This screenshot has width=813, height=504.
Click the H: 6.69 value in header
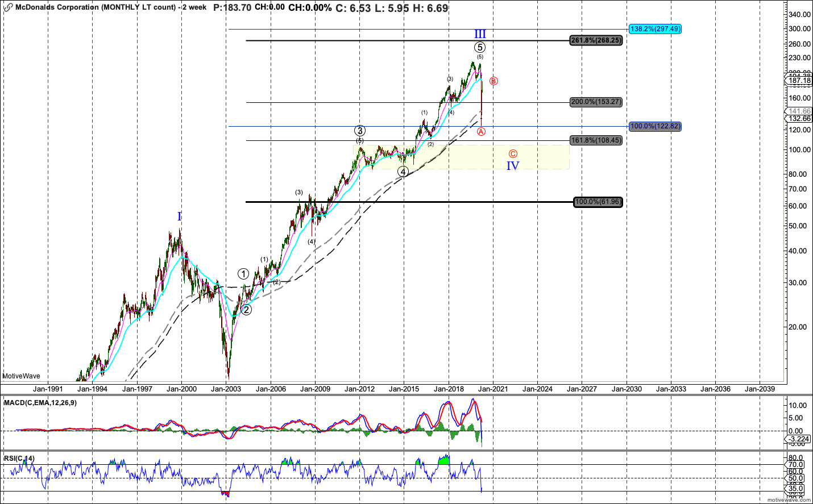pyautogui.click(x=430, y=8)
